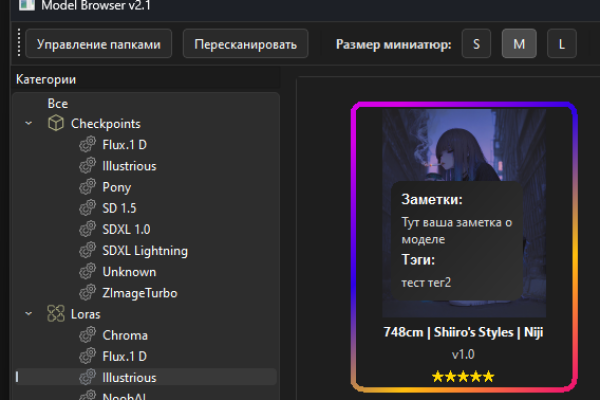Click gear icon beside Loras Flux.1 D
The width and height of the screenshot is (600, 400).
click(87, 356)
